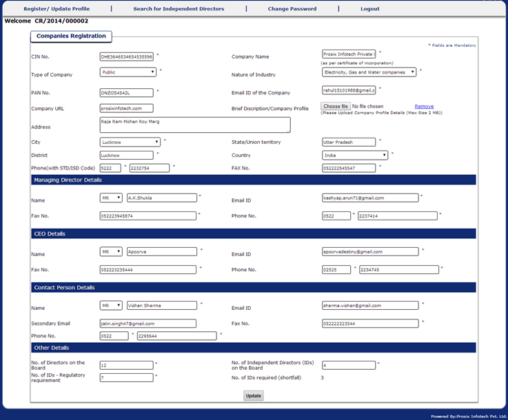Expand the Nature of Industry dropdown
The image size is (508, 420).
click(x=369, y=72)
